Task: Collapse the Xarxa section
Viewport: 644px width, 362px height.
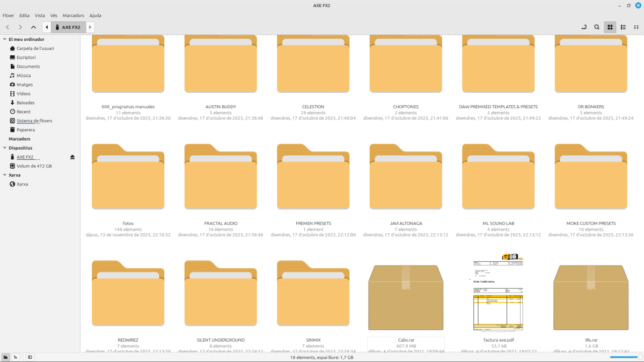Action: click(x=5, y=175)
